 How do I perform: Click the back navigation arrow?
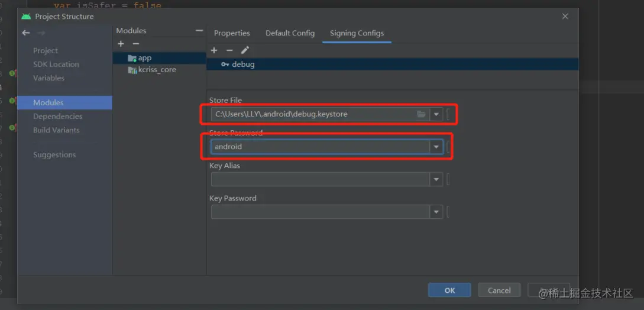click(x=26, y=33)
